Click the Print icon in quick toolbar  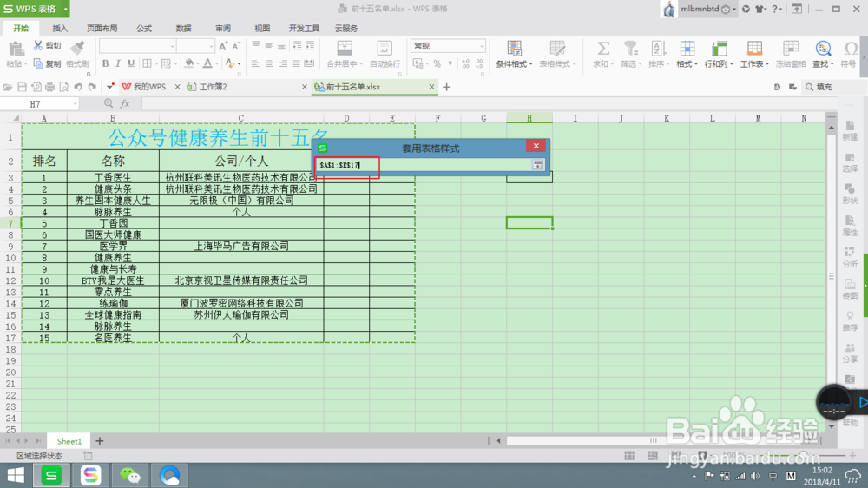(49, 87)
